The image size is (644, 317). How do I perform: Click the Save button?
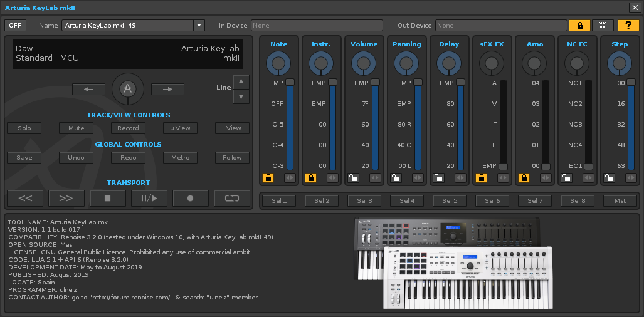pyautogui.click(x=24, y=157)
